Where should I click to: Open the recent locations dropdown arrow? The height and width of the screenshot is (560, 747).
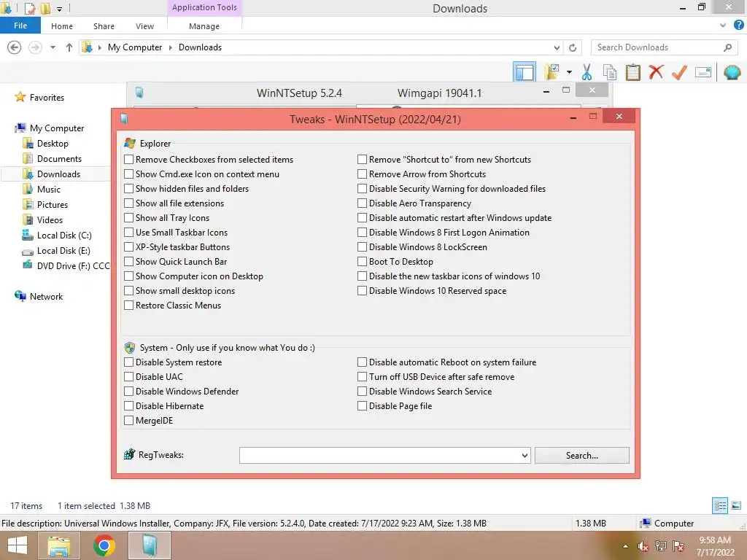(53, 47)
